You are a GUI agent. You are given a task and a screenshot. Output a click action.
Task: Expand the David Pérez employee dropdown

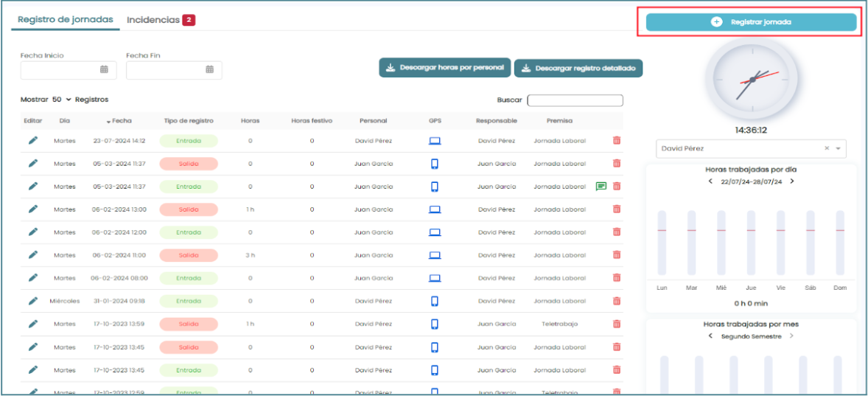839,148
